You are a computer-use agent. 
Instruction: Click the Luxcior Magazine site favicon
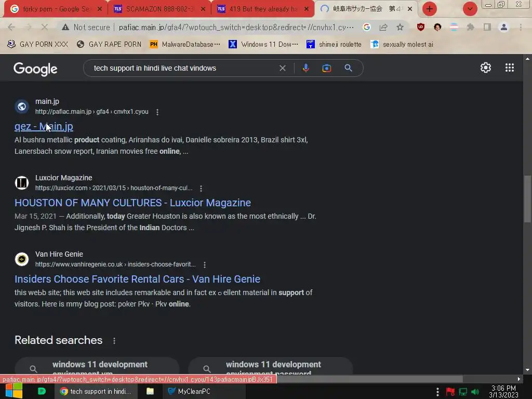point(22,183)
